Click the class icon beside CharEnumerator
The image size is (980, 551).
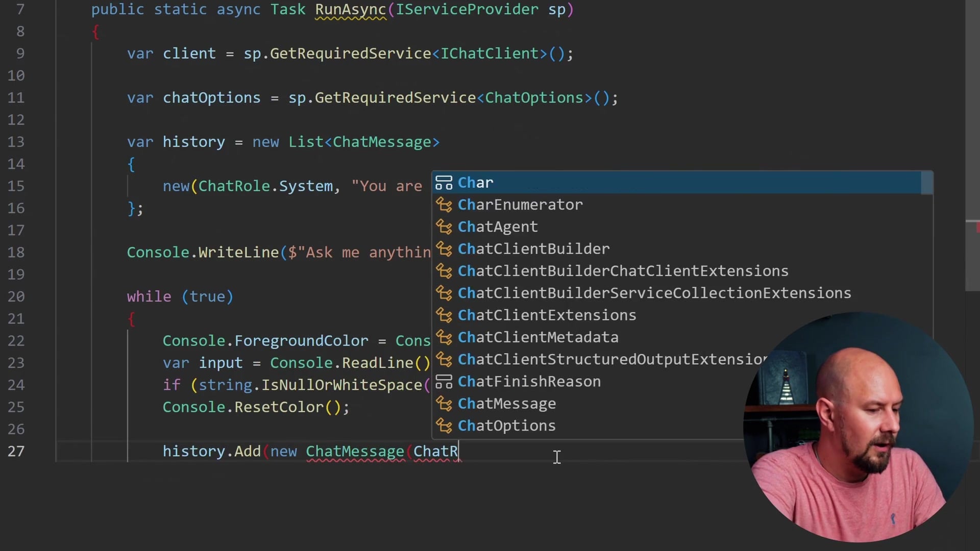(x=444, y=205)
